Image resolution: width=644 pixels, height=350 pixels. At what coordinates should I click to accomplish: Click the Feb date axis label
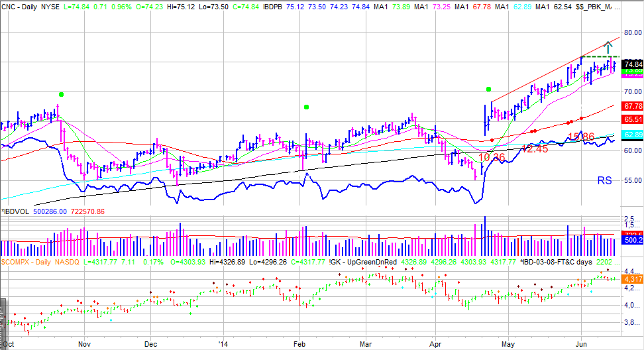pos(299,344)
